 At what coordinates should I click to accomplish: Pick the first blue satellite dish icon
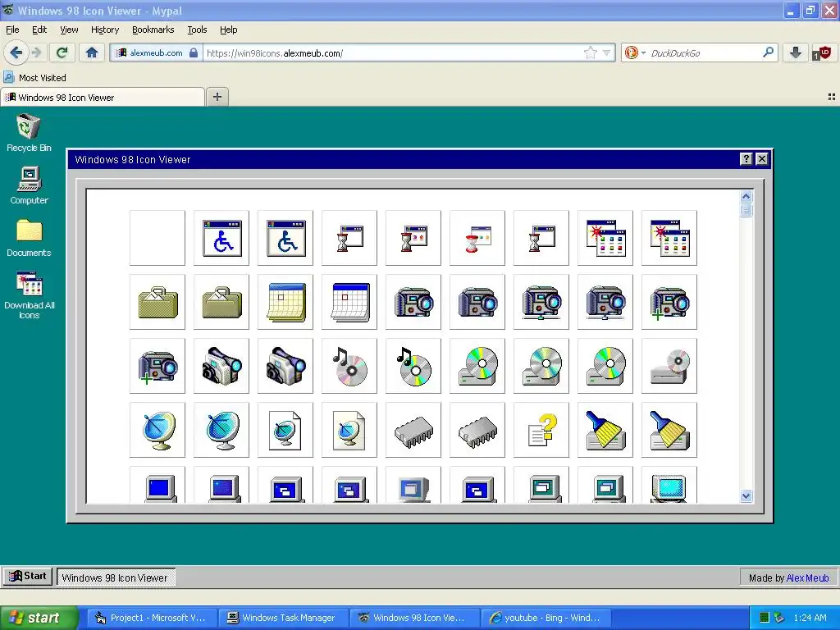(x=157, y=430)
